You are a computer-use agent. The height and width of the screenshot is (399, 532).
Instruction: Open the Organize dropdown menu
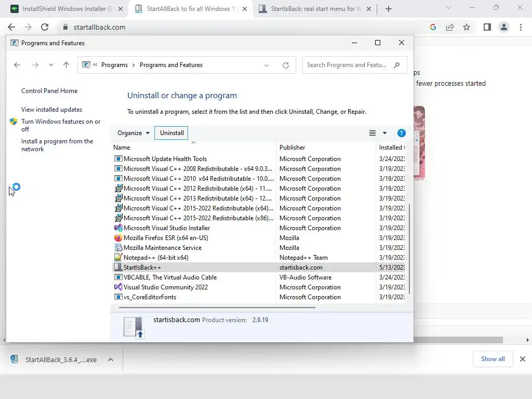[133, 133]
